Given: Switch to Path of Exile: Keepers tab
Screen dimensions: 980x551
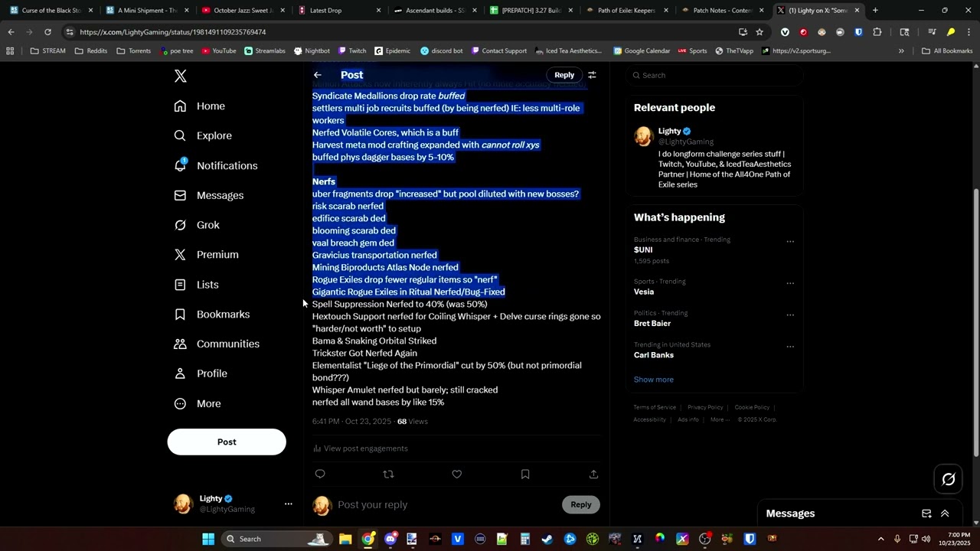Looking at the screenshot, I should click(x=626, y=11).
